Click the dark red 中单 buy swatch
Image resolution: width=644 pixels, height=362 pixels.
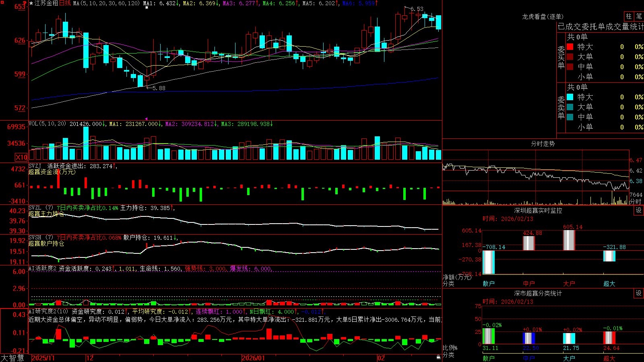[570, 67]
